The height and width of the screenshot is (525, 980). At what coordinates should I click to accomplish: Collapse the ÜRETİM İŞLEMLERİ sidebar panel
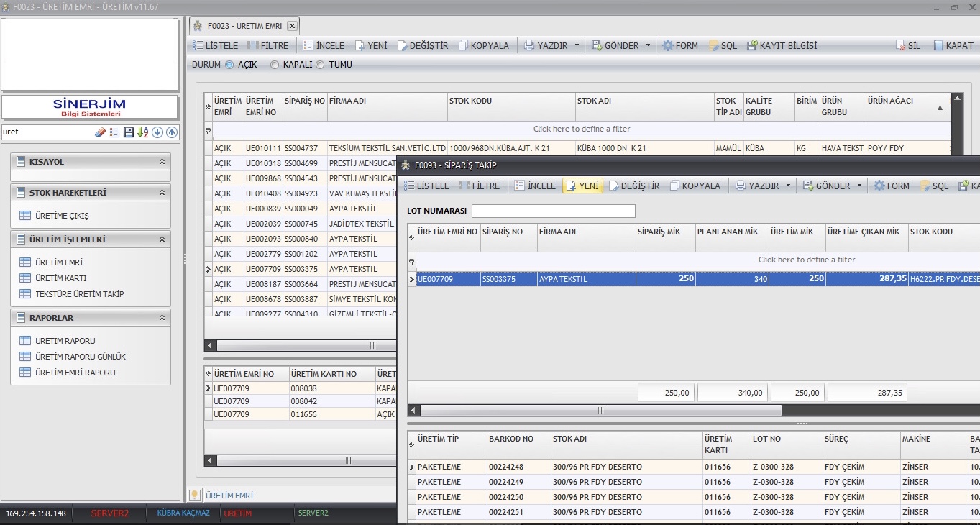(162, 239)
